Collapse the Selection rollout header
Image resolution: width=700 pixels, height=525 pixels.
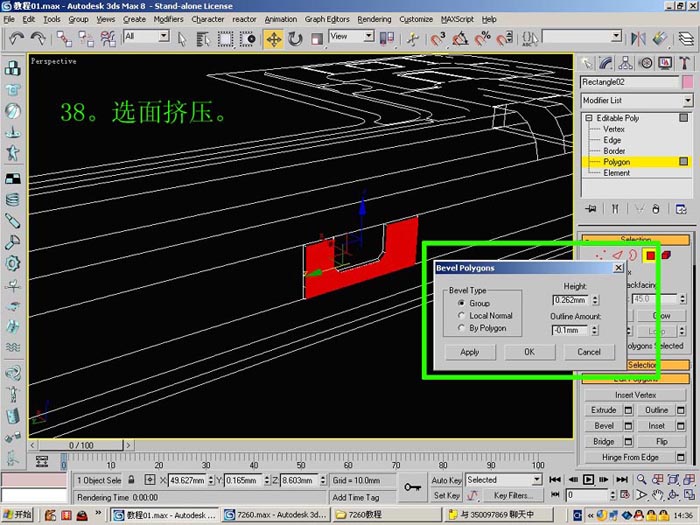[x=636, y=239]
